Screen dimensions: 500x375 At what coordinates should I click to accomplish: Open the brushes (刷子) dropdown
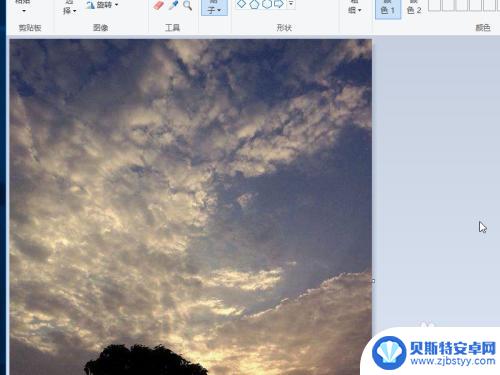(214, 8)
